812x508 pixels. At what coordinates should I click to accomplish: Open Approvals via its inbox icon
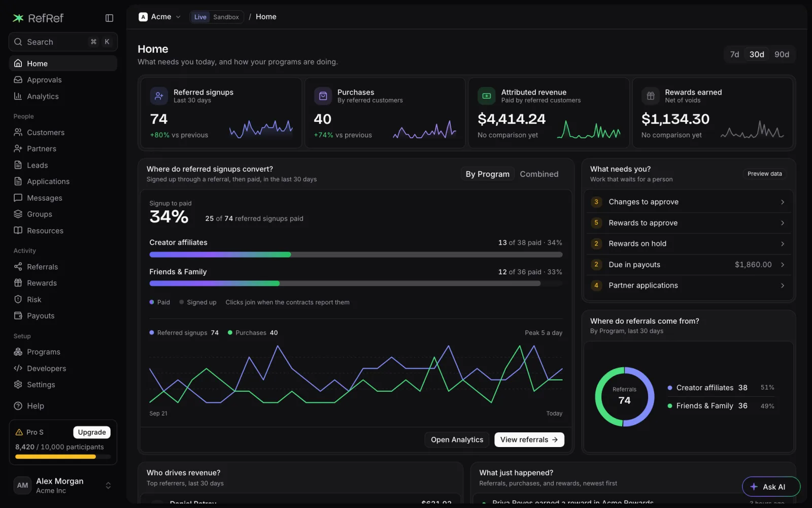coord(18,80)
